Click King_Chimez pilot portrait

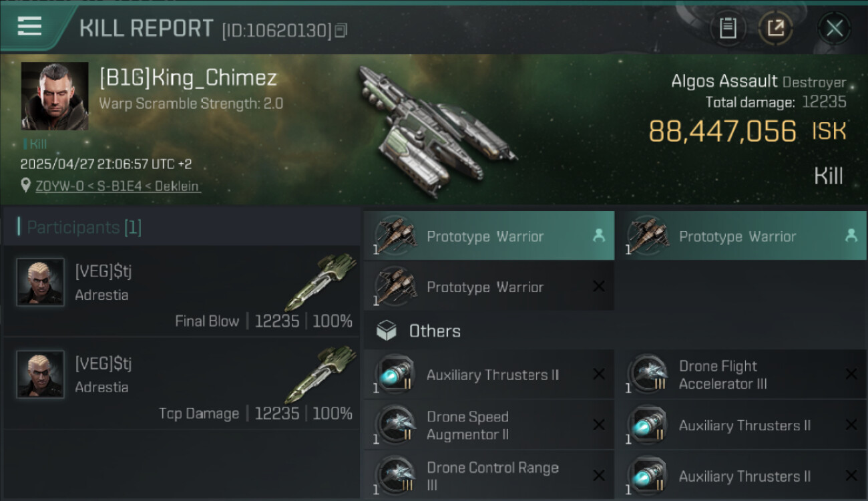click(x=55, y=96)
